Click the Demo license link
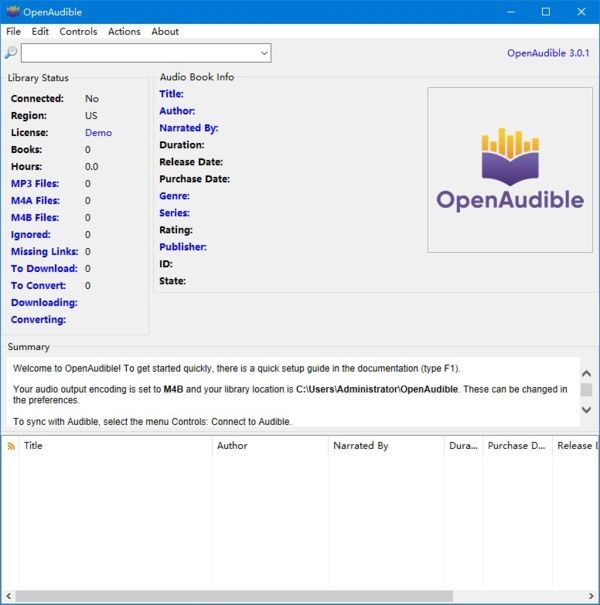 (98, 132)
